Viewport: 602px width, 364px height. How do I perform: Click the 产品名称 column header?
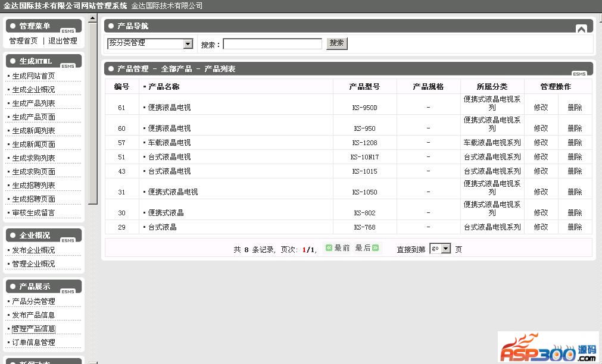pos(164,87)
